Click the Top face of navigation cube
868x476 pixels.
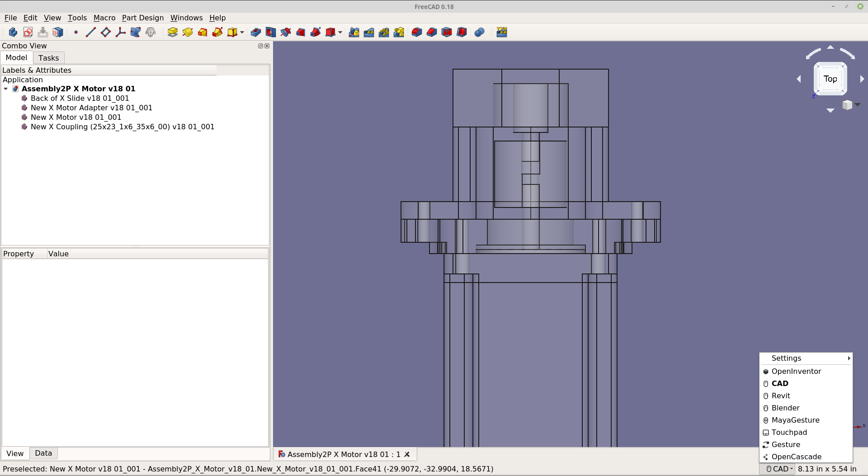coord(830,79)
